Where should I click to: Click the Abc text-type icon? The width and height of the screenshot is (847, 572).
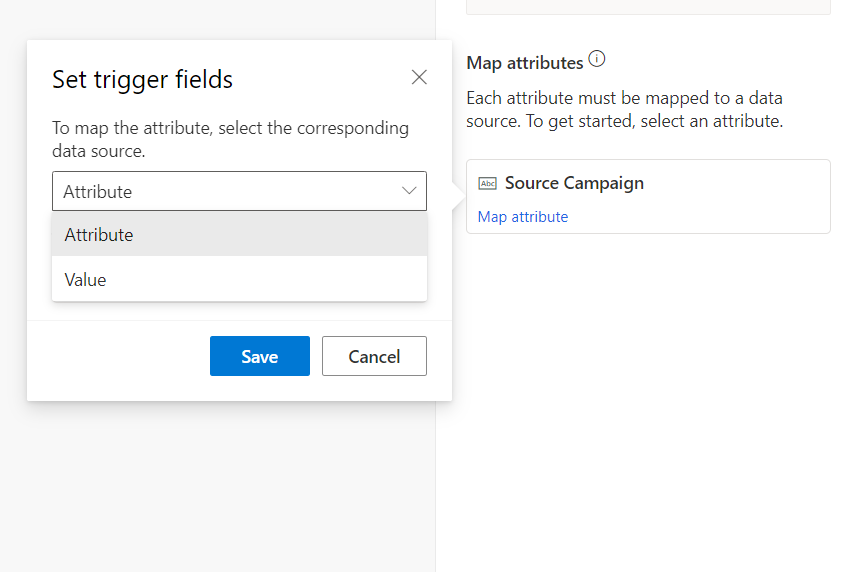(488, 184)
